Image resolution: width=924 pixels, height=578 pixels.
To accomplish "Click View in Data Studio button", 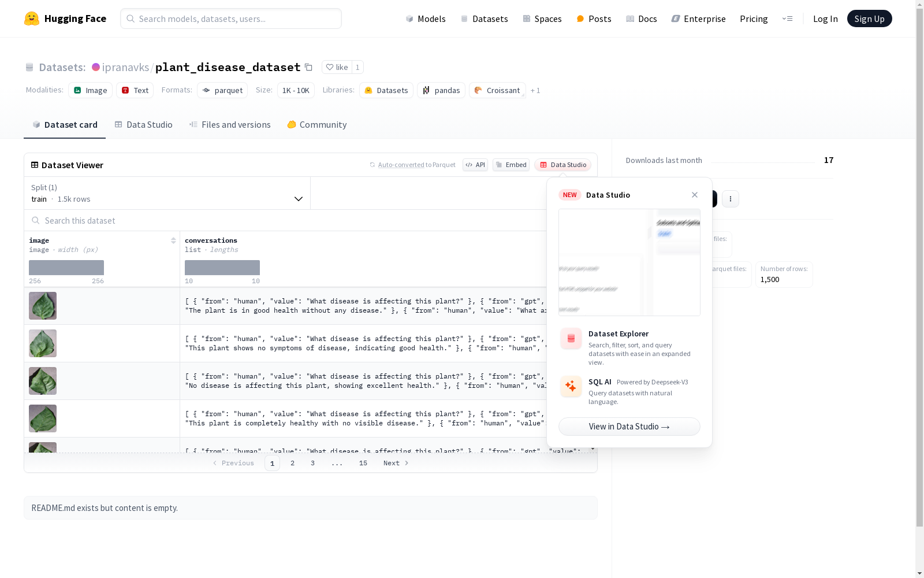I will (629, 427).
